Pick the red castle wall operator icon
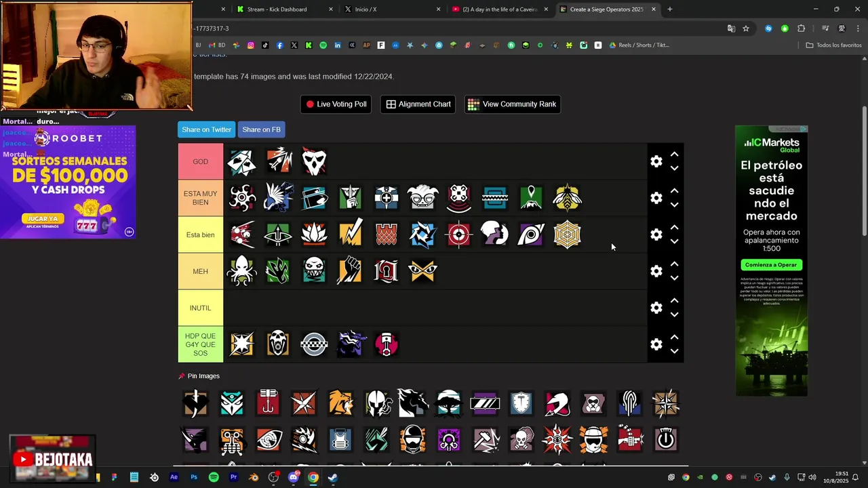The image size is (868, 488). pos(387,235)
